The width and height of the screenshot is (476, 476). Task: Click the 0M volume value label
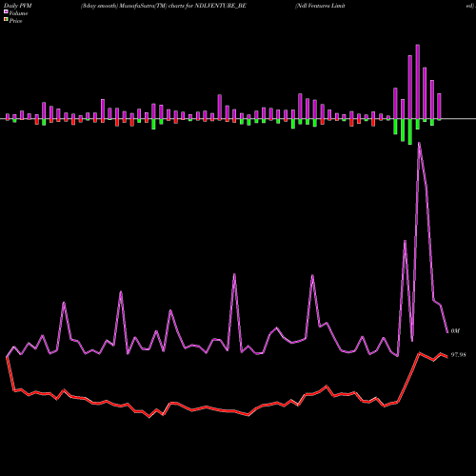point(455,331)
